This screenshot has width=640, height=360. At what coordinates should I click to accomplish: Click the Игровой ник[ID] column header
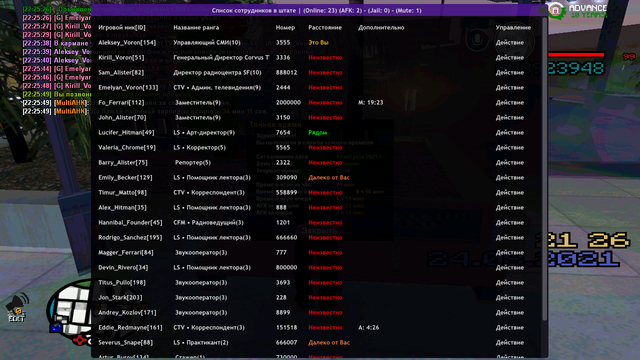coord(122,28)
